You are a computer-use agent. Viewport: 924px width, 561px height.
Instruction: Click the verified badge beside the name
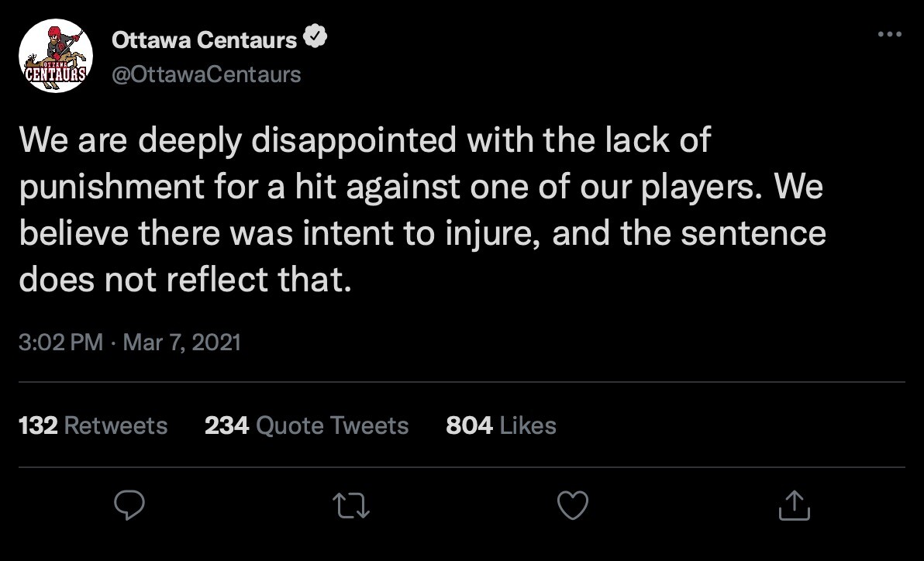[x=315, y=39]
